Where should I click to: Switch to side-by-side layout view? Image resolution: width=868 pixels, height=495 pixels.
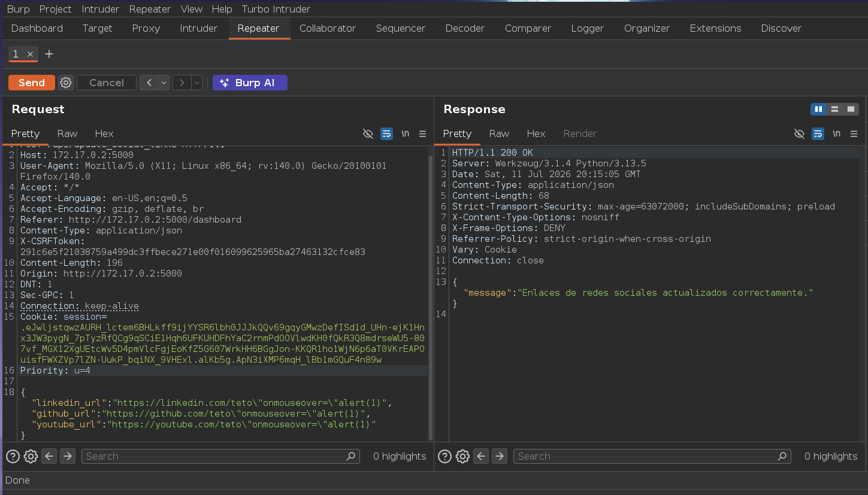point(818,109)
